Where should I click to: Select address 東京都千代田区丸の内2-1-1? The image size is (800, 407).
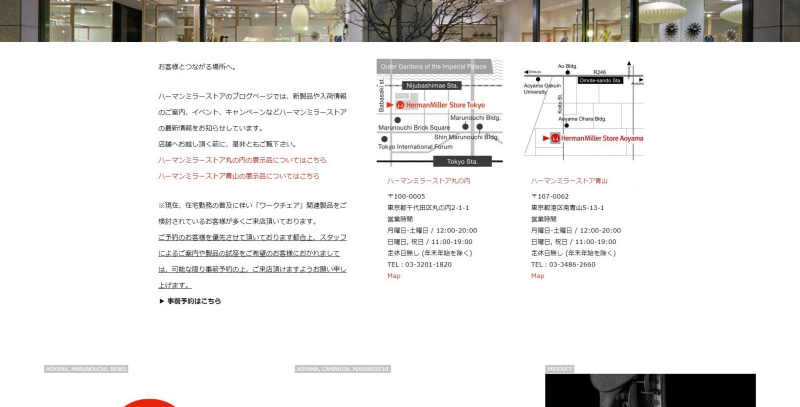pos(428,208)
